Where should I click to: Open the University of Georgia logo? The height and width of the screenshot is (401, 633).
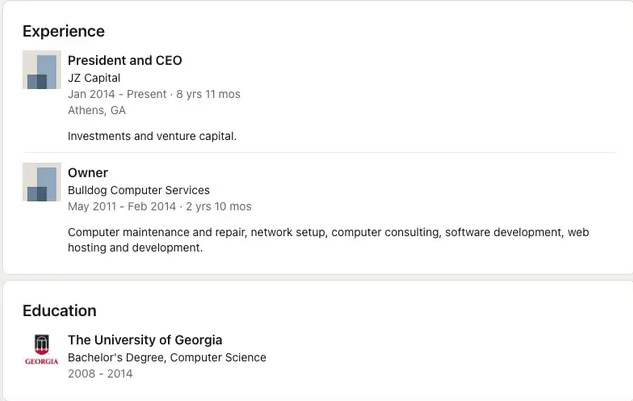click(x=42, y=350)
